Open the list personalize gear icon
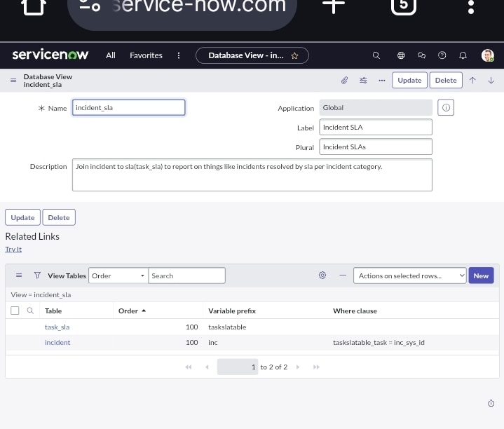The height and width of the screenshot is (429, 504). pyautogui.click(x=322, y=275)
